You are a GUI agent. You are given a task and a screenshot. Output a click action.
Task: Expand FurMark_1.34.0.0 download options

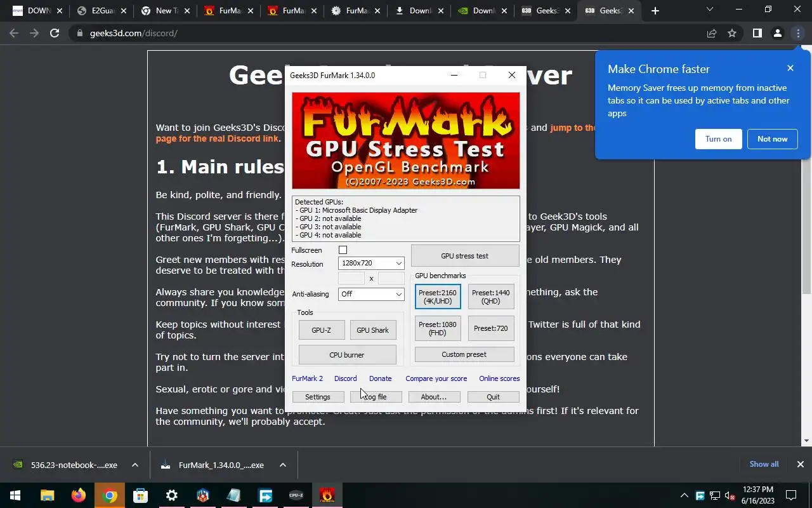pos(283,465)
